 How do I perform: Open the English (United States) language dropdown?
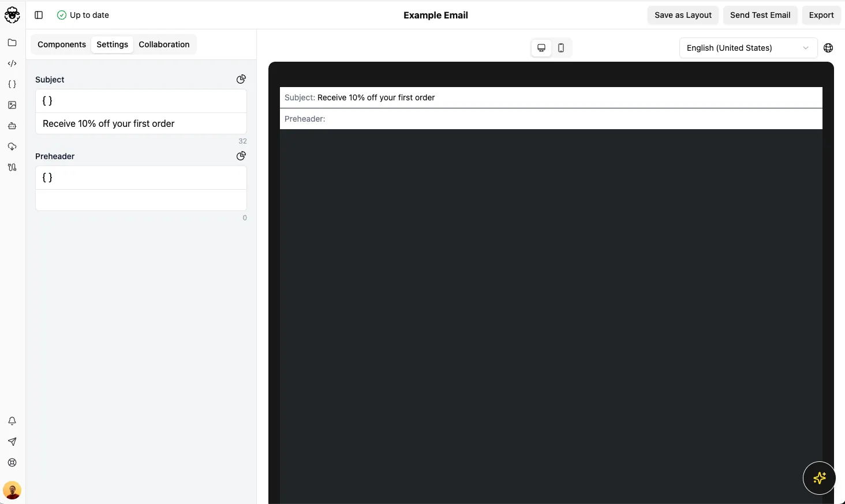pos(747,48)
